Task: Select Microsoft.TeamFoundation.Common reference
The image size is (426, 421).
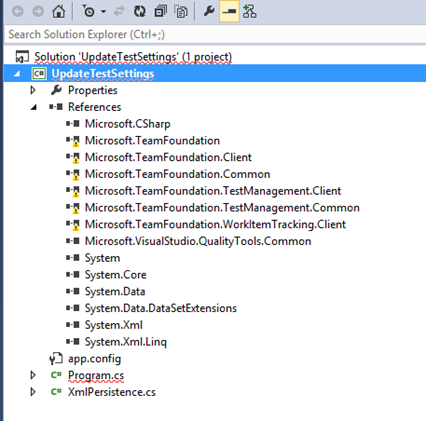Action: [177, 174]
